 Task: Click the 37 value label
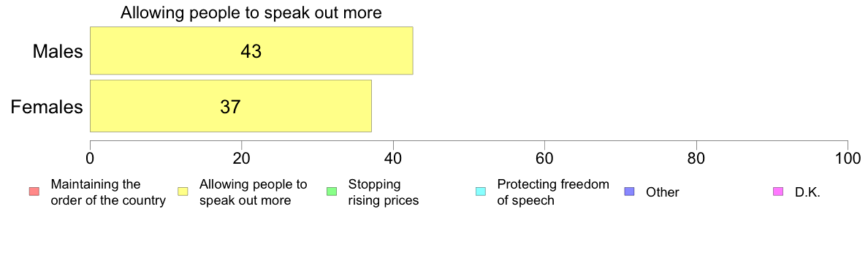[230, 106]
